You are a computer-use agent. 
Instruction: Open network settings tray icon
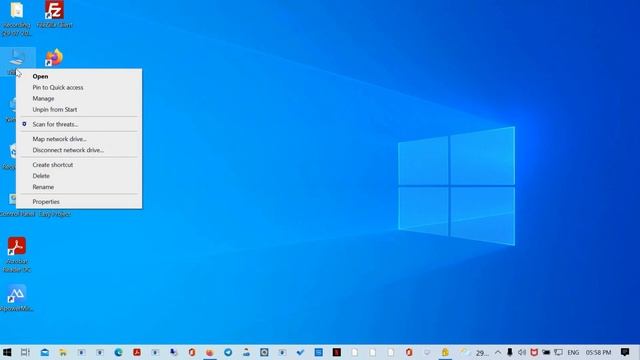coord(558,352)
